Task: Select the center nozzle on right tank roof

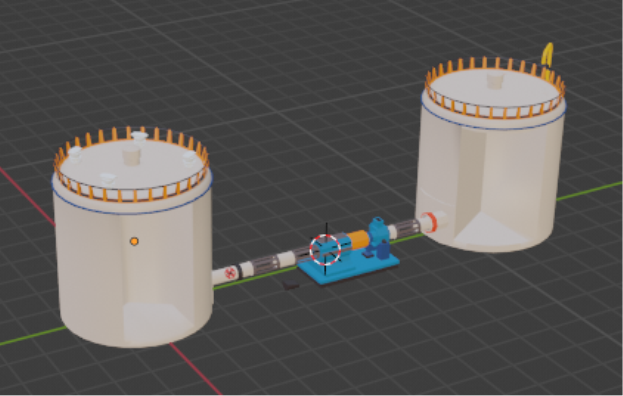Action: 495,80
